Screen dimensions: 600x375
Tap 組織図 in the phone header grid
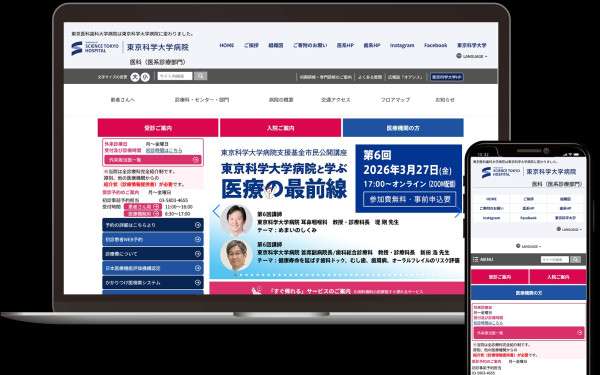[566, 199]
